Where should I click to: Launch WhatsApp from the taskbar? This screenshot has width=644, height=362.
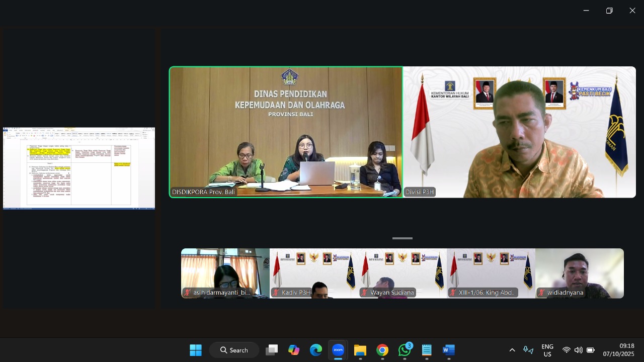pyautogui.click(x=405, y=350)
